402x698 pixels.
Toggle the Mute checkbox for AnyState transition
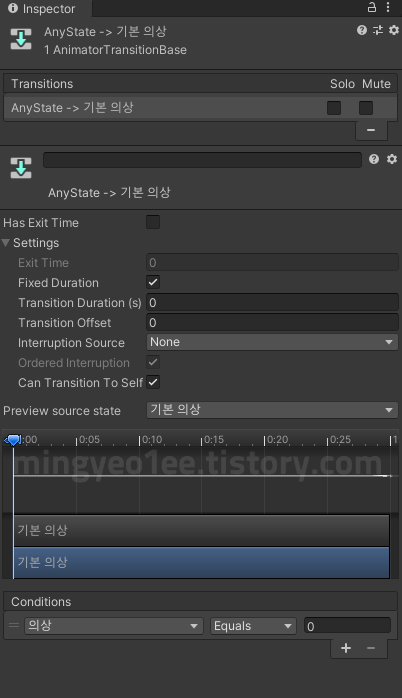366,108
